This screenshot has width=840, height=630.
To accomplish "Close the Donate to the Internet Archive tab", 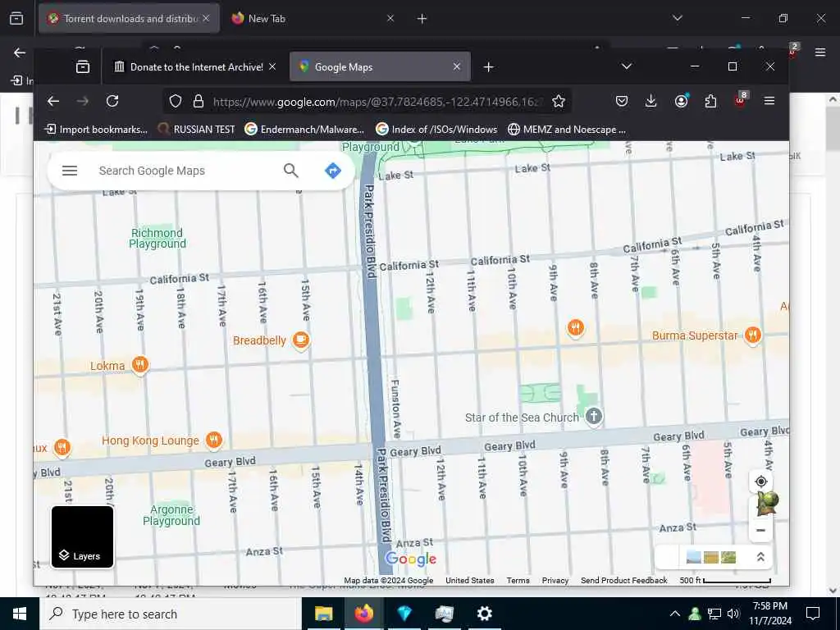I will (x=272, y=66).
